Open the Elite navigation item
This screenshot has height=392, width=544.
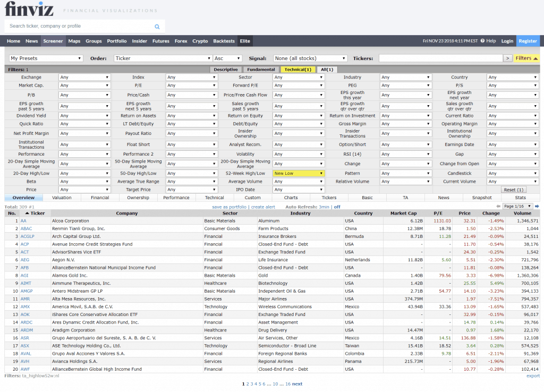[x=245, y=41]
